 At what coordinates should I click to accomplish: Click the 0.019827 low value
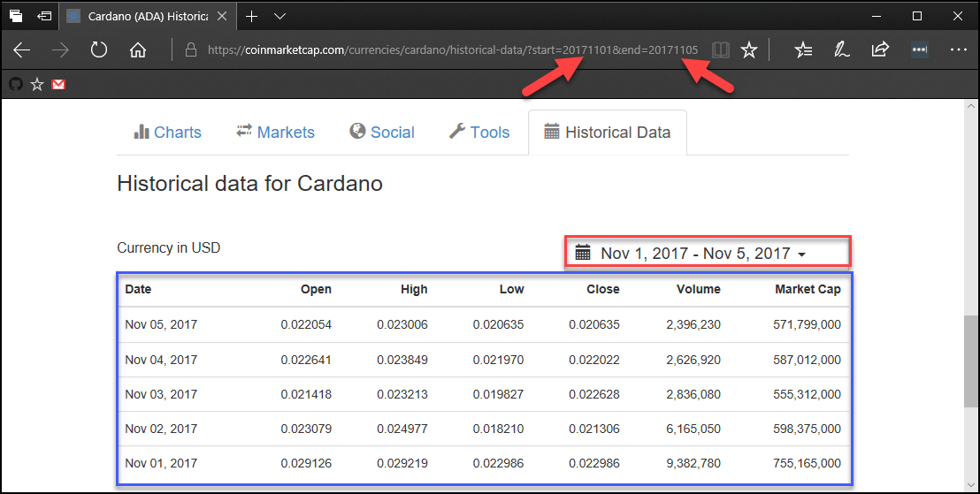[x=498, y=394]
